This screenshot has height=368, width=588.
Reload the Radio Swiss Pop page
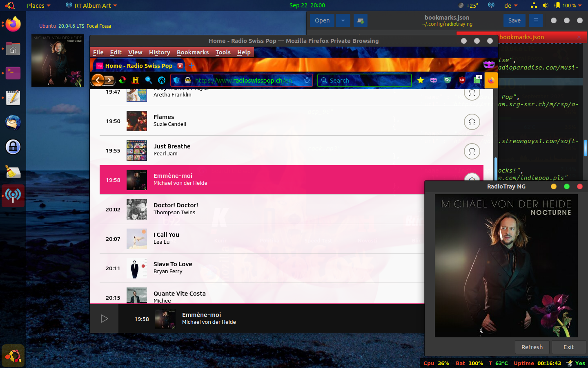point(122,80)
